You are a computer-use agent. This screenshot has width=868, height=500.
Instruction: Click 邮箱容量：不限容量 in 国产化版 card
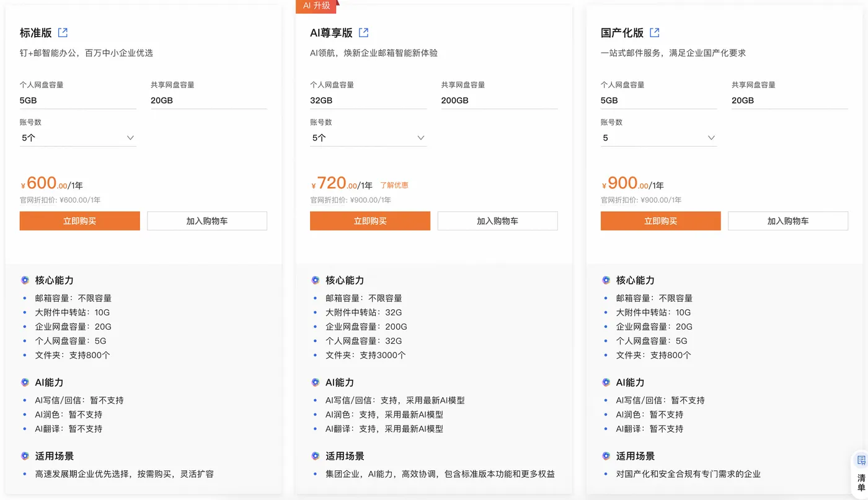coord(654,298)
